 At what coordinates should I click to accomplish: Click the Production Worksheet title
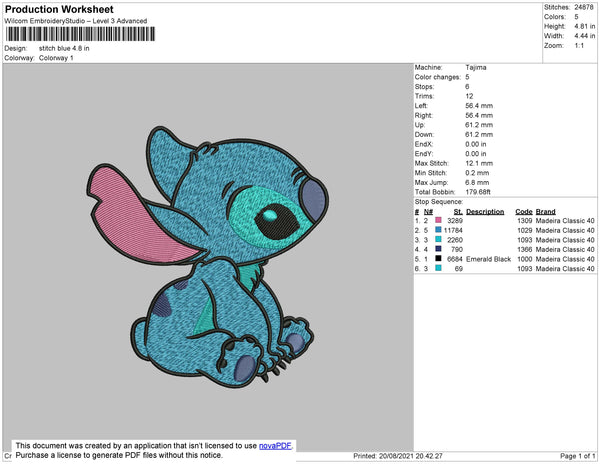(x=60, y=10)
